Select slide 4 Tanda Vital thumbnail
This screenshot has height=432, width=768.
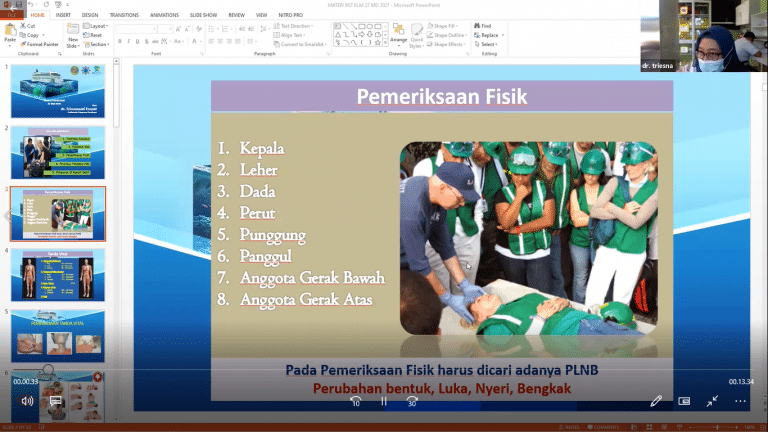click(58, 275)
